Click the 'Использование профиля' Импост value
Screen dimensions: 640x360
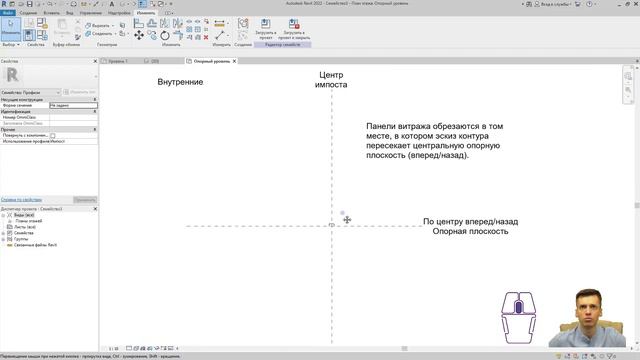point(73,141)
